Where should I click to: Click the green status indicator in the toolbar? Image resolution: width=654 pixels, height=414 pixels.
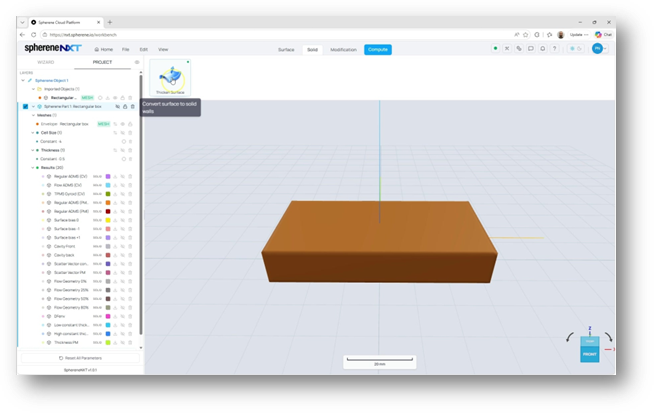point(495,49)
